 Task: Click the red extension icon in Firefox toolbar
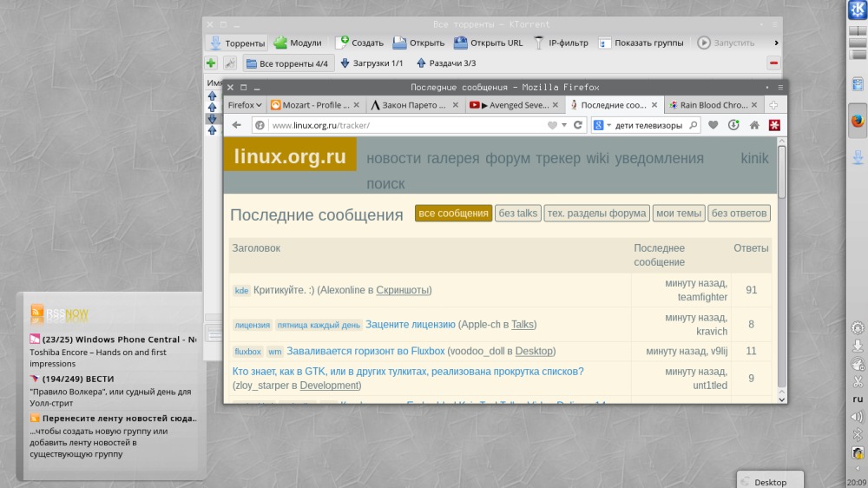pos(774,125)
